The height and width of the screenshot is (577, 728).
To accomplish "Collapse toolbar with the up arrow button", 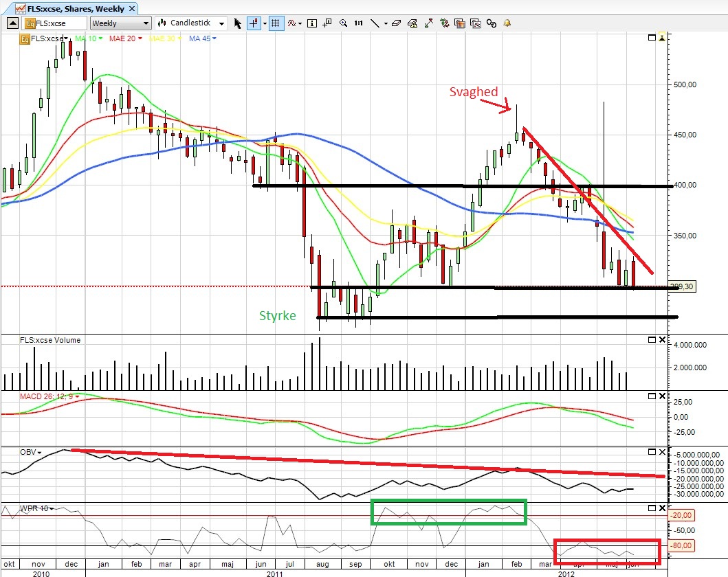I will click(x=12, y=23).
